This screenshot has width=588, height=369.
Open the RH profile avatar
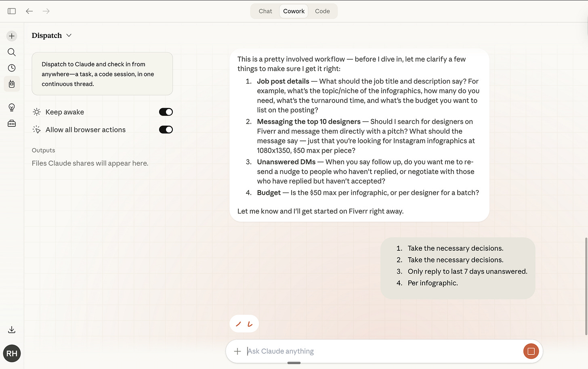pyautogui.click(x=12, y=354)
